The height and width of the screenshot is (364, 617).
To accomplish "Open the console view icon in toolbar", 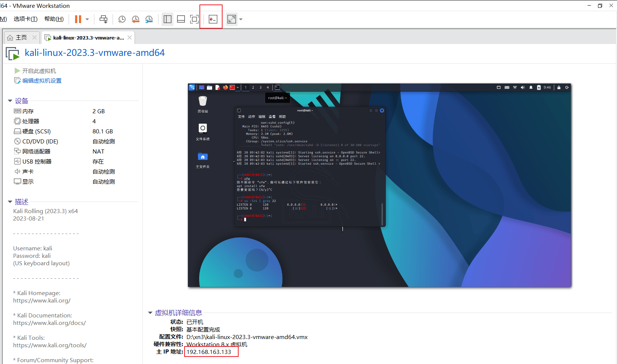I will click(x=213, y=19).
